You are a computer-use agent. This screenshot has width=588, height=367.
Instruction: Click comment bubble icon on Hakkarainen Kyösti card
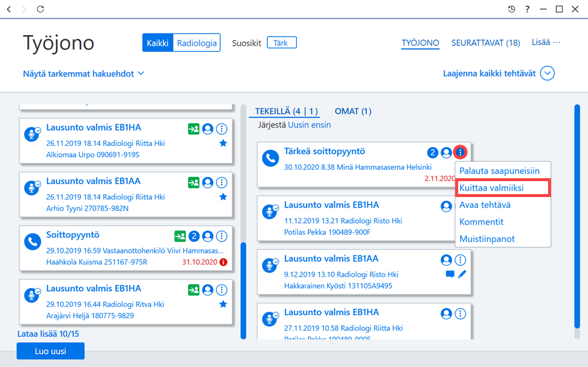tap(450, 274)
